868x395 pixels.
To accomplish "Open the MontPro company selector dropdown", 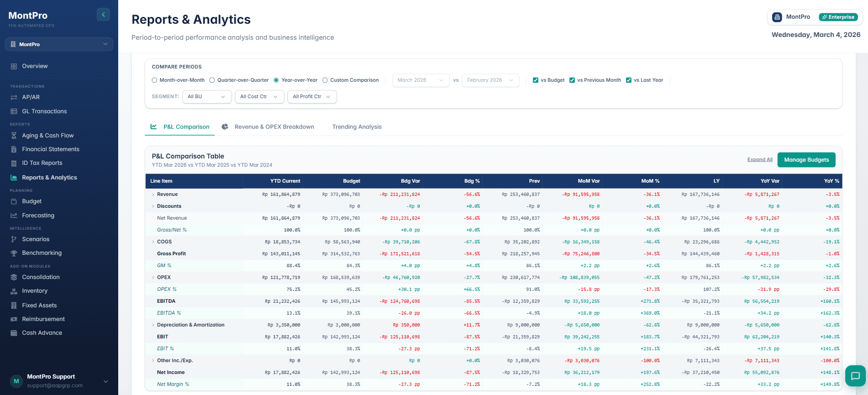I will [x=59, y=44].
